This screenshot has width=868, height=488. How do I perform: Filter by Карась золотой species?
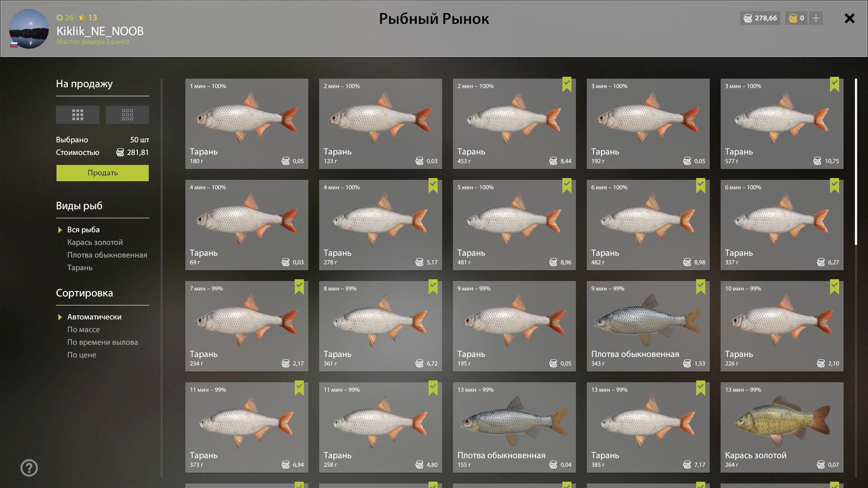95,242
